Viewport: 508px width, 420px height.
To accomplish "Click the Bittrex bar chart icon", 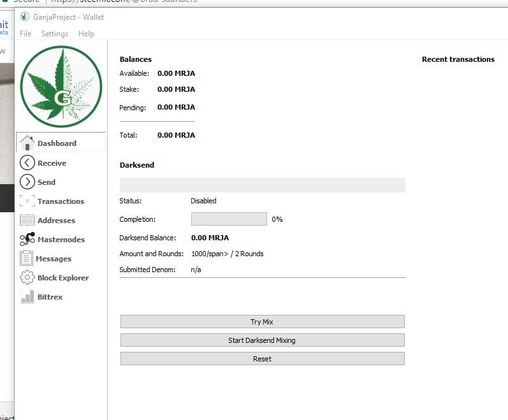I will [x=27, y=296].
